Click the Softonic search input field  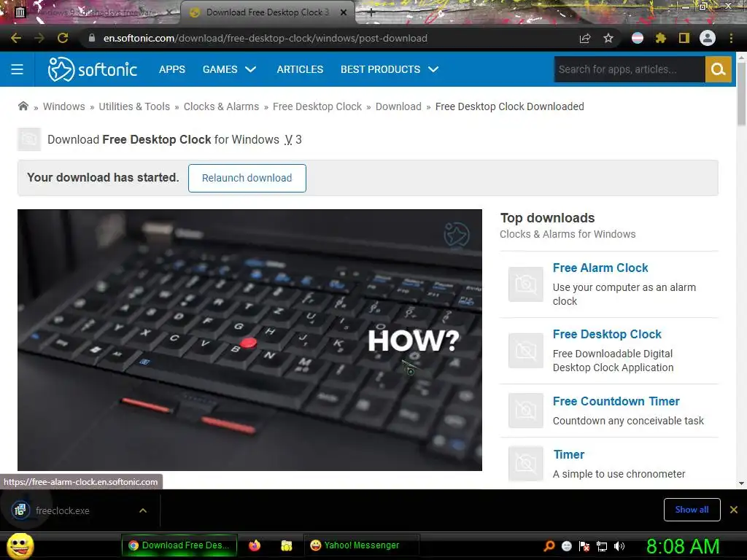630,69
